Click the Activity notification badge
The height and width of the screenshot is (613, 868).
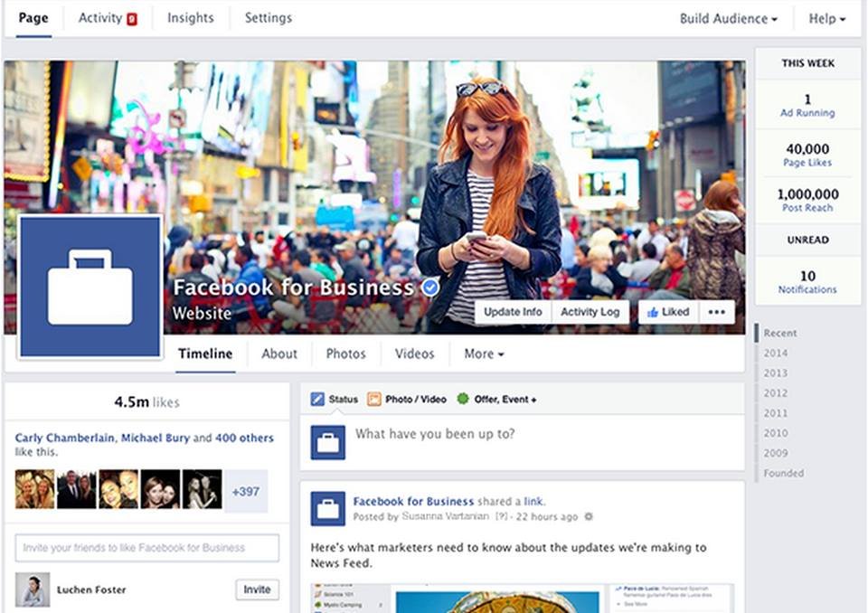point(132,19)
